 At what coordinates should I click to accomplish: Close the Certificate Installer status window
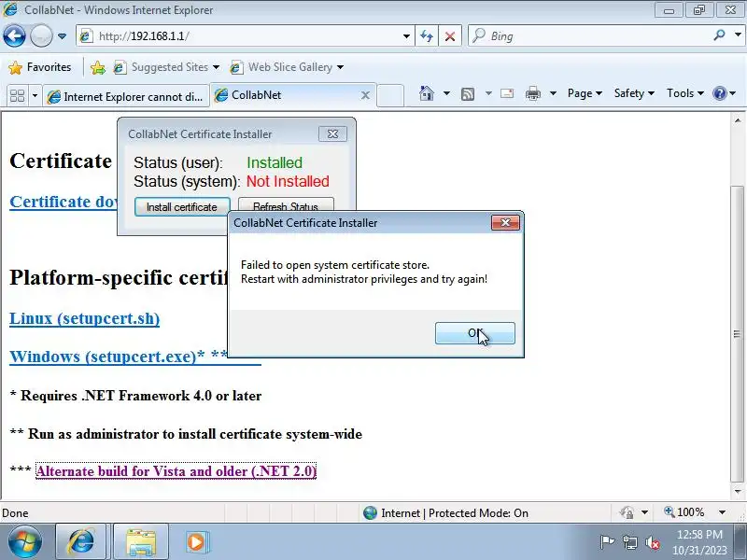(x=332, y=134)
